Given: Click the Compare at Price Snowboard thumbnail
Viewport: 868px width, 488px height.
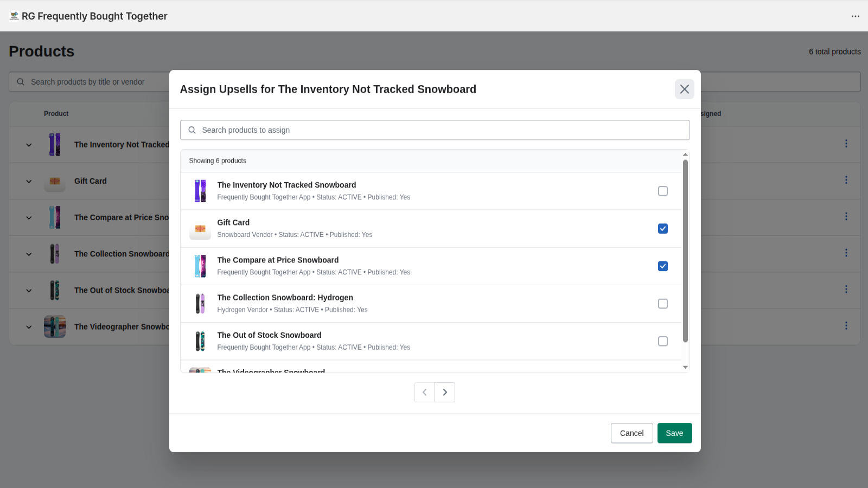Looking at the screenshot, I should tap(200, 266).
